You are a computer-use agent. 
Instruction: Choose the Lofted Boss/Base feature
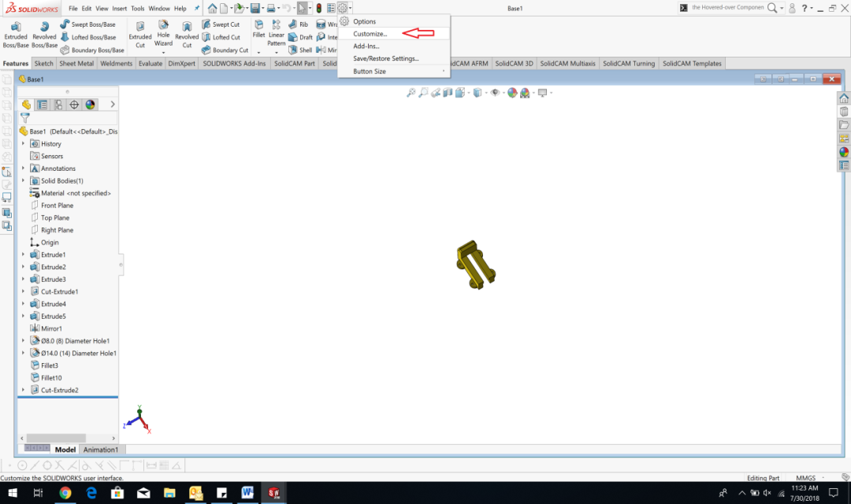pos(88,37)
